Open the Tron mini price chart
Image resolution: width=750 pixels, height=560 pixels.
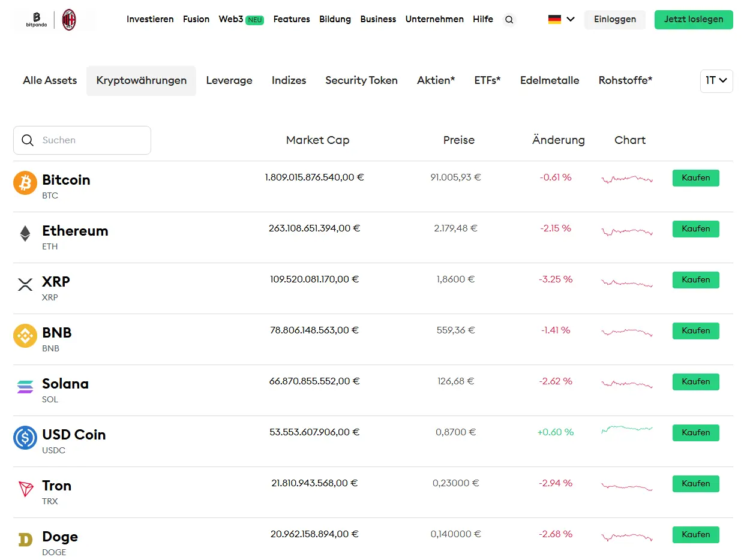point(627,486)
